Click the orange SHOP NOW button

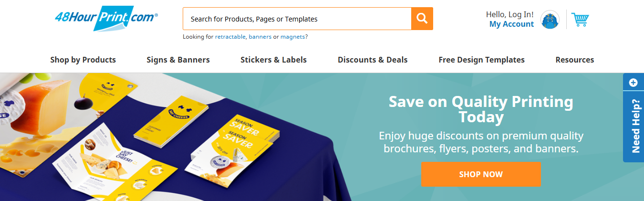(x=481, y=174)
